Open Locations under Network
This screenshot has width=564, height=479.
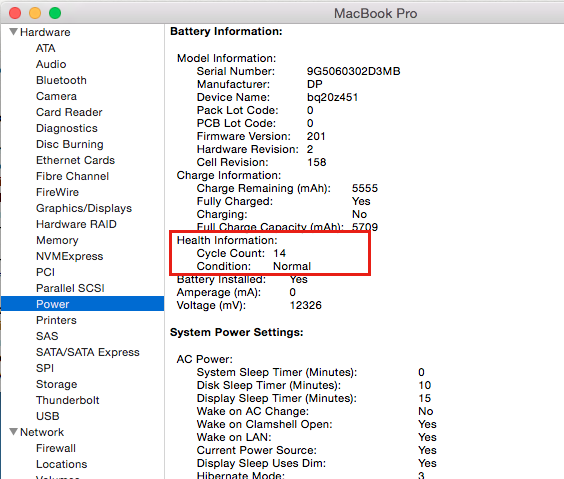tap(62, 464)
